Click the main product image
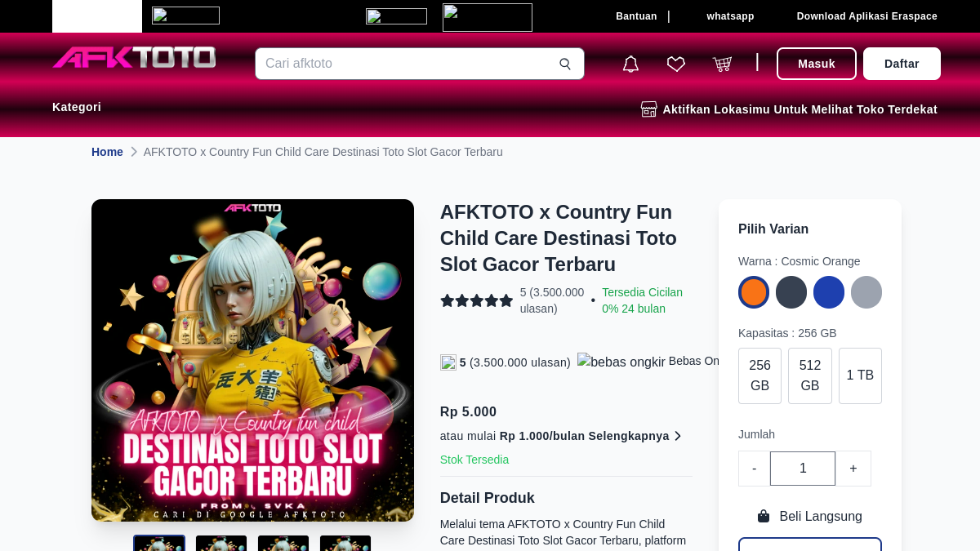Screen dimensions: 980x551 point(252,360)
